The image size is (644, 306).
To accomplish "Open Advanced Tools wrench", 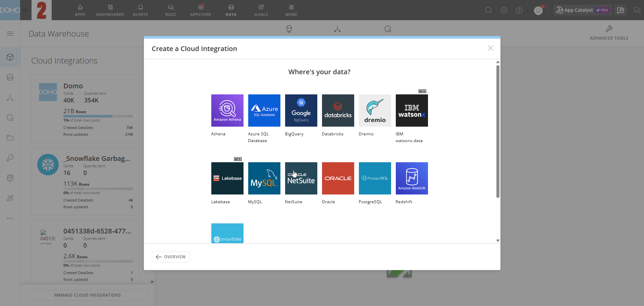I will tap(609, 33).
